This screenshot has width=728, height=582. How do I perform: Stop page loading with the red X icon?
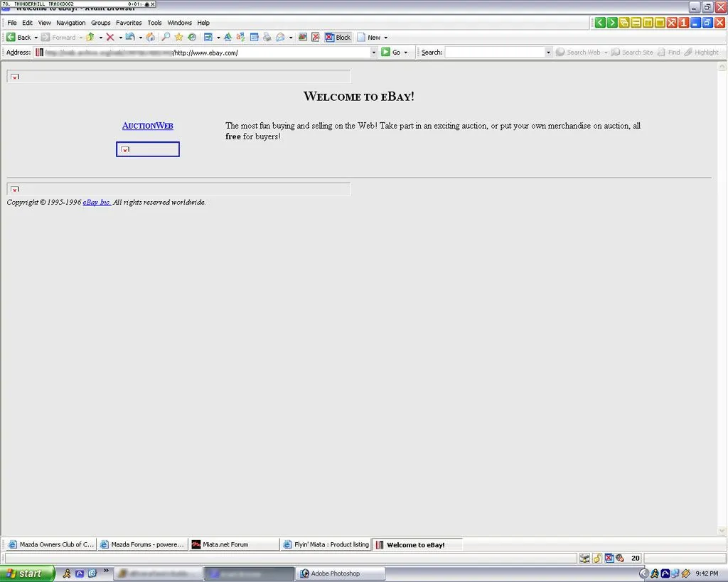point(110,37)
